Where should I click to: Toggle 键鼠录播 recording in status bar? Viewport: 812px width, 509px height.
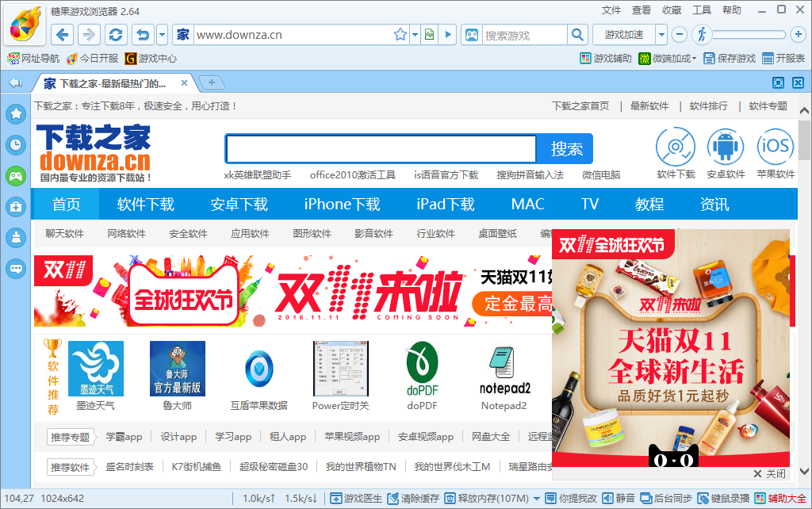723,499
